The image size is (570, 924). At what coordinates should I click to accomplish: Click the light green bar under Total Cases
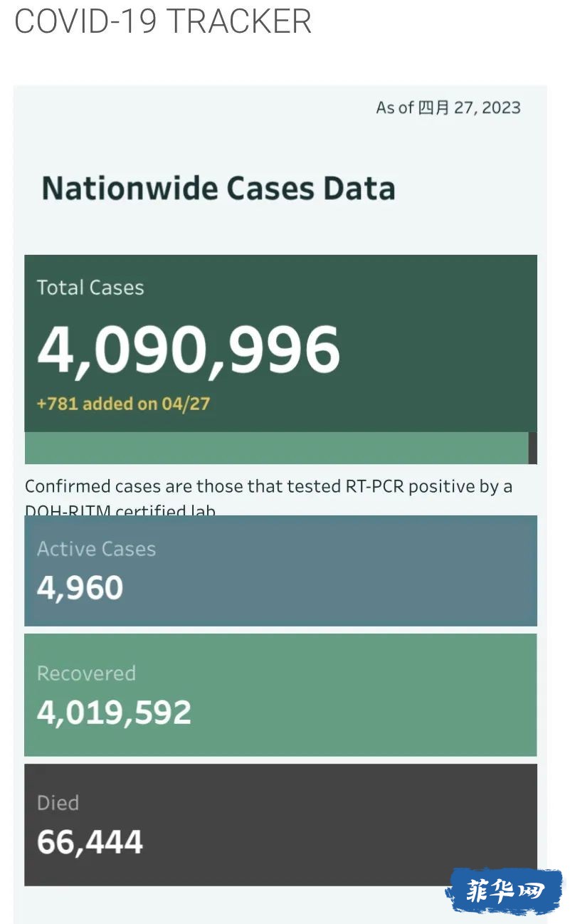point(276,448)
